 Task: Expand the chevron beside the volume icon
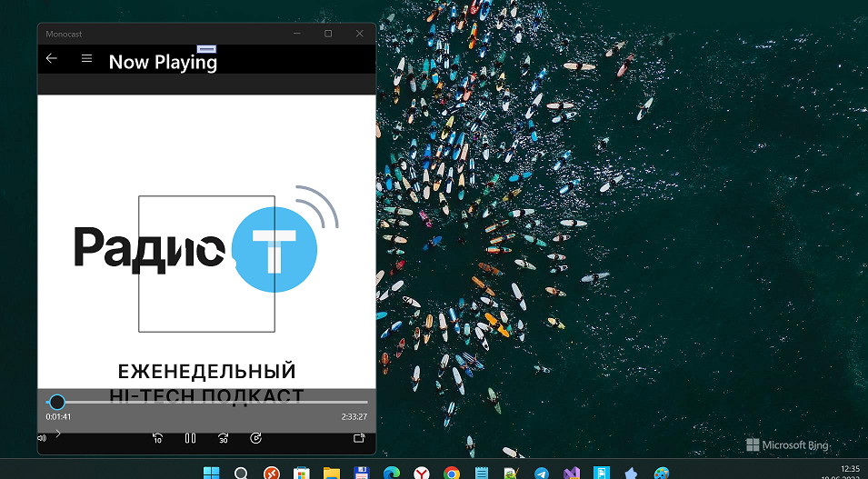coord(58,433)
